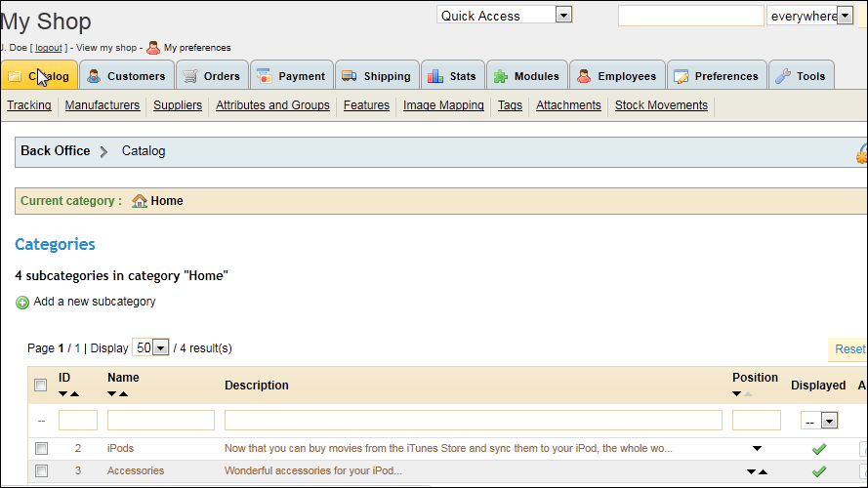Image resolution: width=868 pixels, height=488 pixels.
Task: Click green checkmark displayed status for Accessories
Action: point(818,471)
